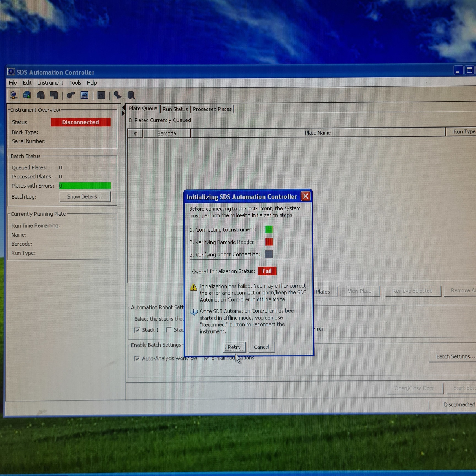The height and width of the screenshot is (476, 476).
Task: Click the red Disconnected status indicator
Action: click(81, 122)
